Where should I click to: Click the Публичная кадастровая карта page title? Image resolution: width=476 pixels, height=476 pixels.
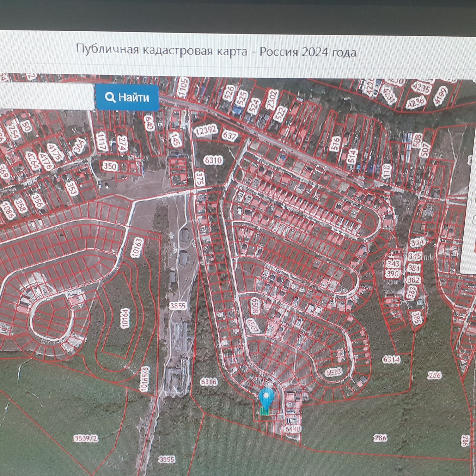(x=216, y=51)
